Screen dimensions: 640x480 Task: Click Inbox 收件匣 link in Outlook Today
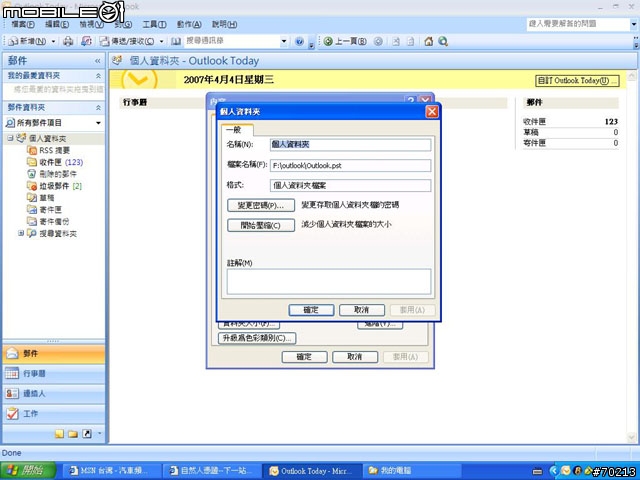pos(534,121)
